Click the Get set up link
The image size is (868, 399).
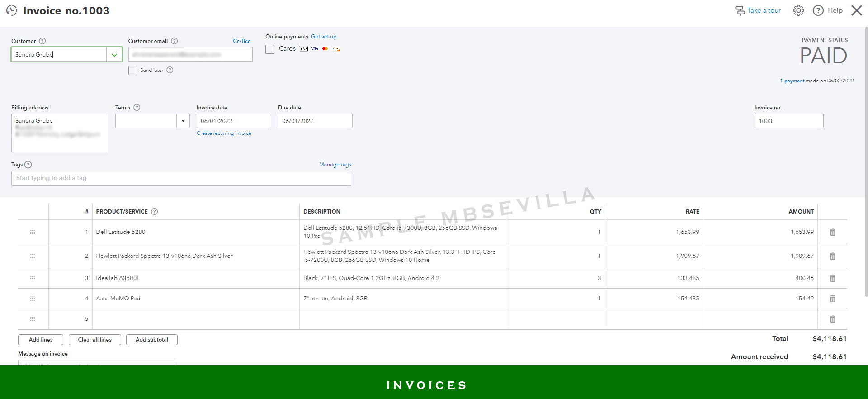pos(324,37)
